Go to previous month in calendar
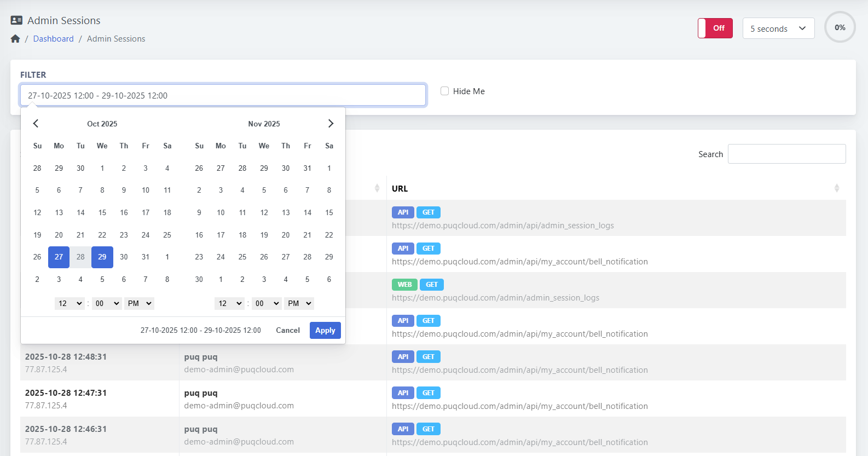Image resolution: width=868 pixels, height=456 pixels. [36, 124]
